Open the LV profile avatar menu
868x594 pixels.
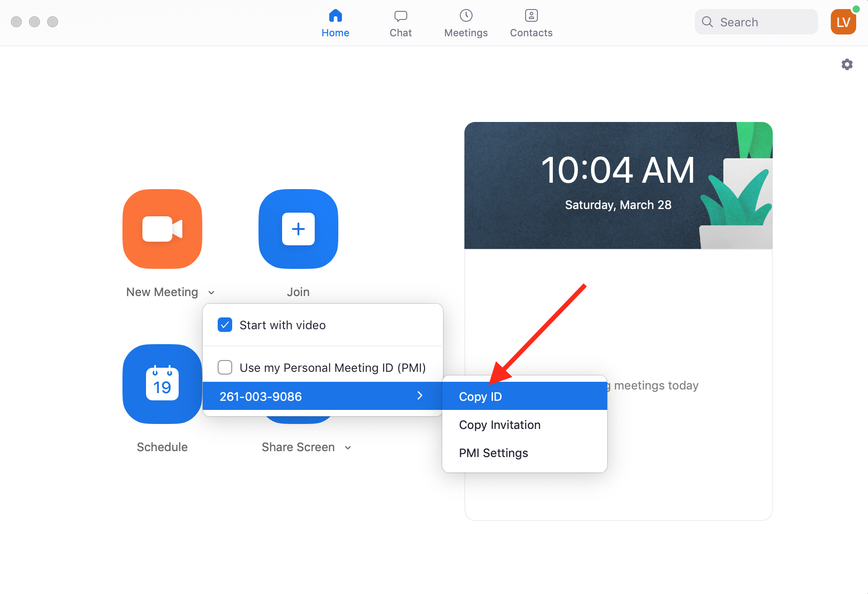(843, 22)
